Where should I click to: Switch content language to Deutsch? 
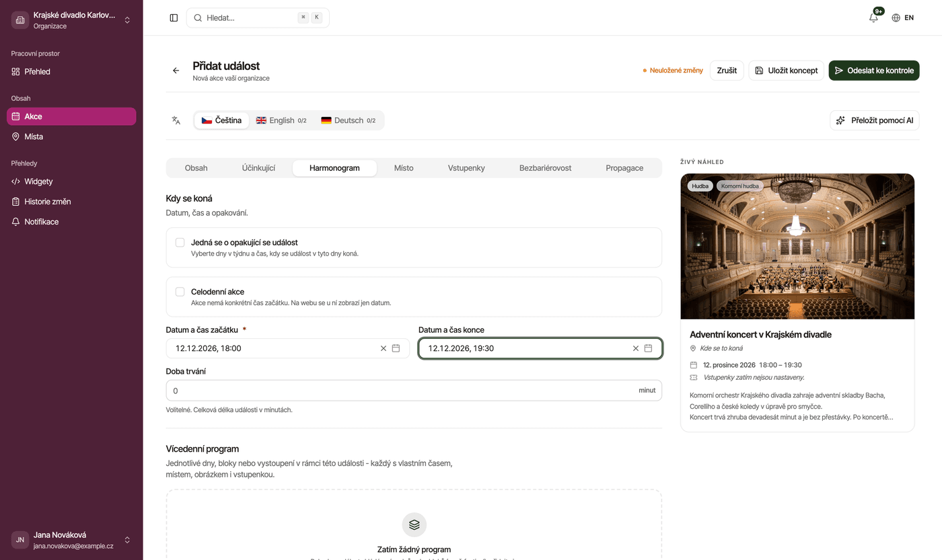click(349, 120)
